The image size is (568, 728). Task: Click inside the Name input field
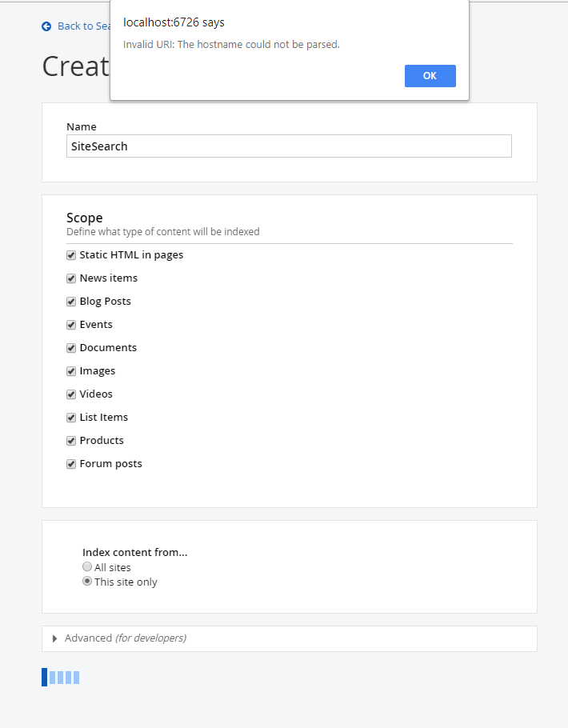pyautogui.click(x=288, y=146)
